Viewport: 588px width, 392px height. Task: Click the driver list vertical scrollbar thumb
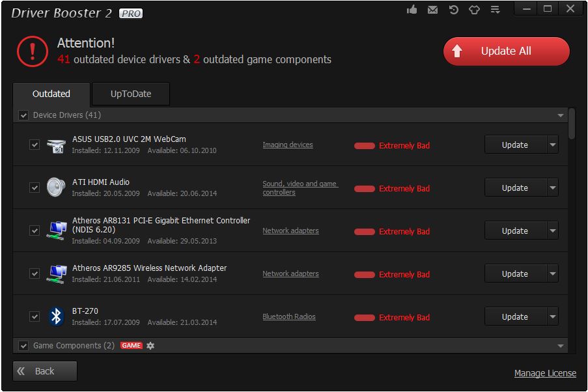tap(572, 124)
